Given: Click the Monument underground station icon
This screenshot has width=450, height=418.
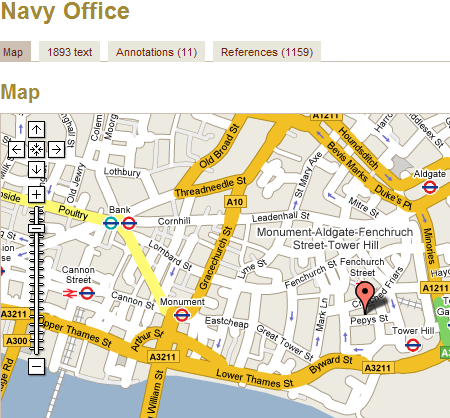Looking at the screenshot, I should (182, 315).
